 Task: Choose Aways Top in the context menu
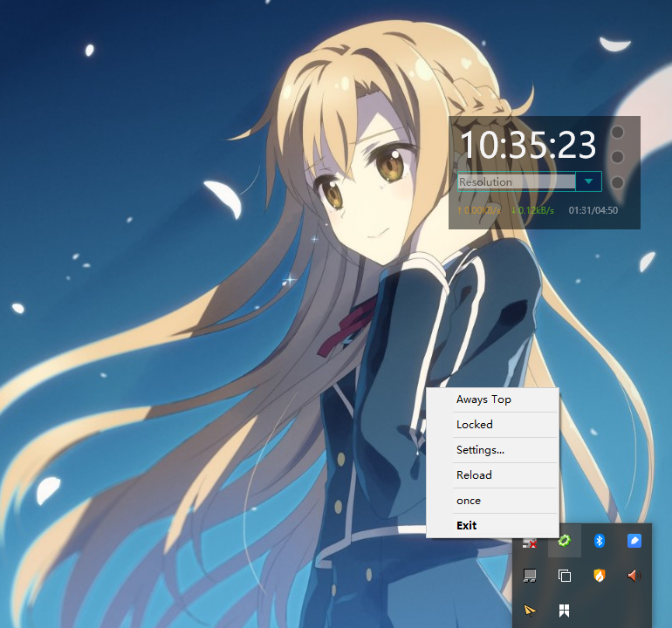coord(493,399)
